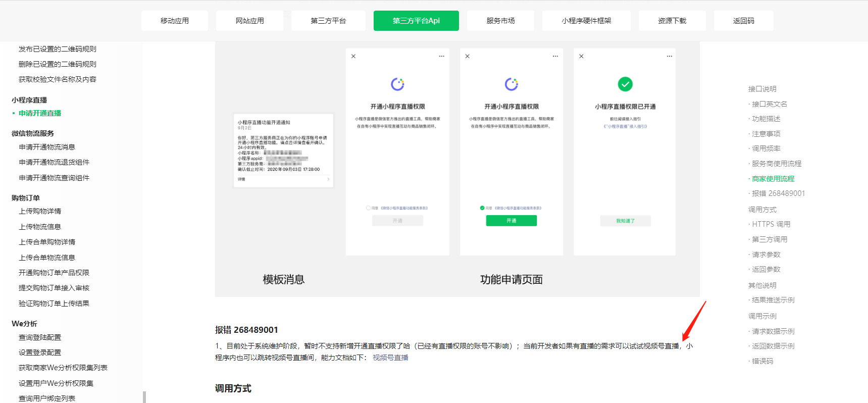Jump to 报错 268489001 in outline
The image size is (868, 403).
pyautogui.click(x=778, y=193)
